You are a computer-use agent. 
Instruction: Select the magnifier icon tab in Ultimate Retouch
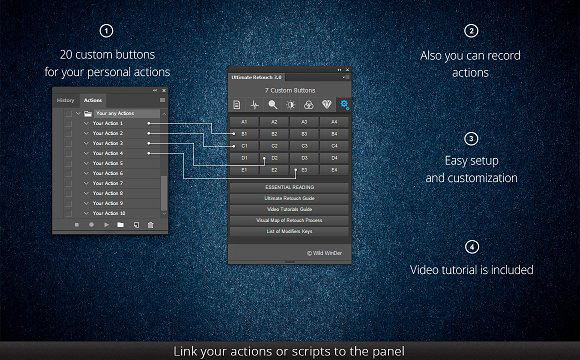click(x=273, y=105)
